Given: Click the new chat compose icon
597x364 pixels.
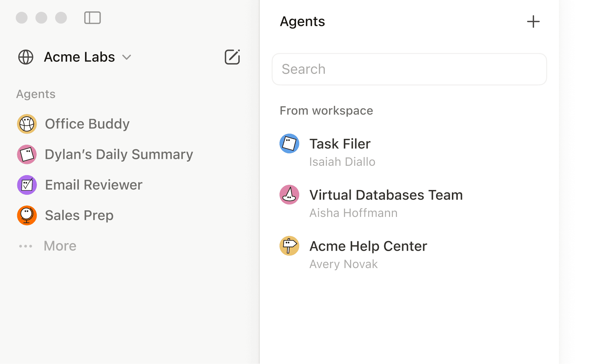Looking at the screenshot, I should pos(232,57).
